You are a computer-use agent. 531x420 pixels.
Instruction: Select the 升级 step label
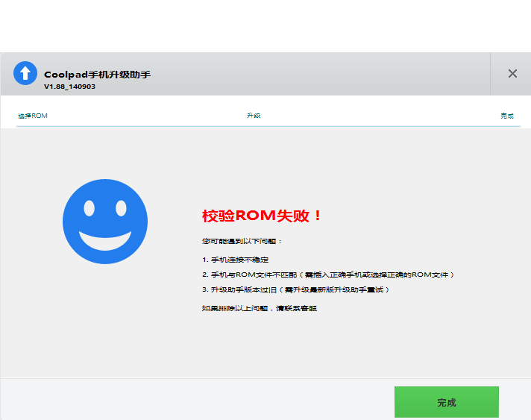pos(254,116)
